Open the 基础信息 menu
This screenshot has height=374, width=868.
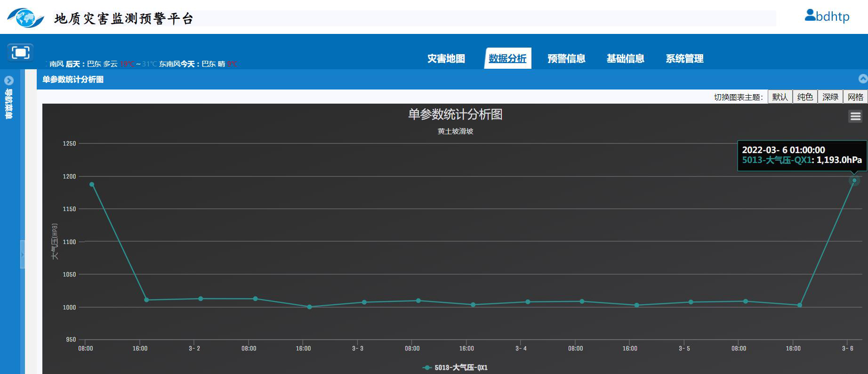625,59
